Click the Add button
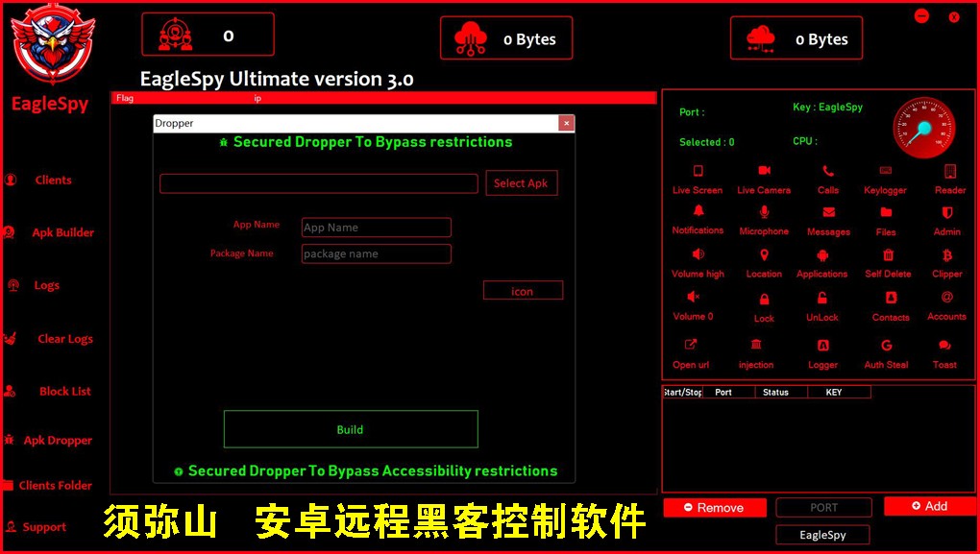The width and height of the screenshot is (980, 554). point(930,506)
